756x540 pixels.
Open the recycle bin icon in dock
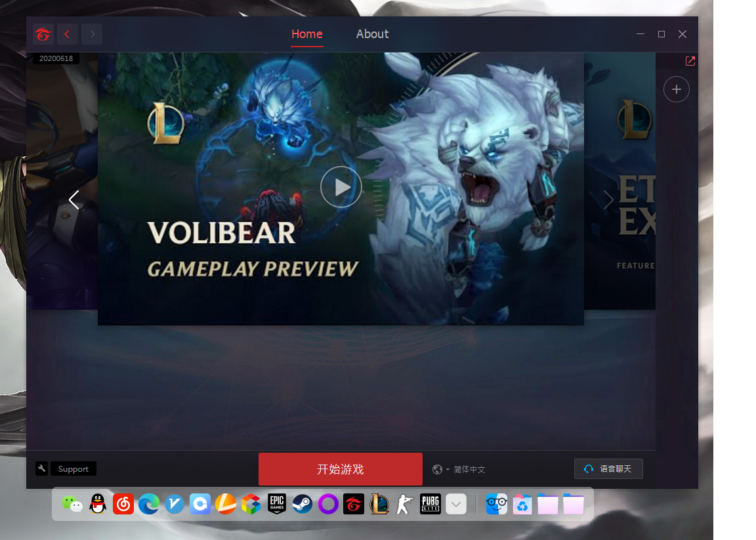point(522,505)
